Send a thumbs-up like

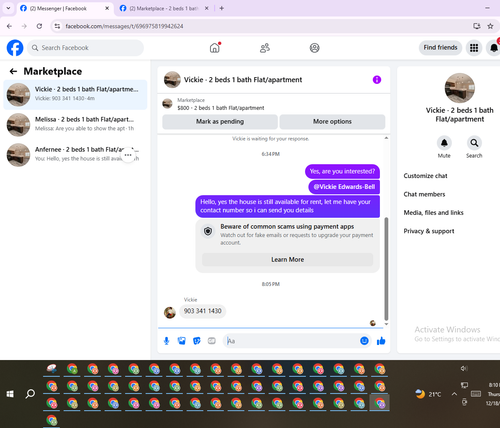pyautogui.click(x=381, y=341)
